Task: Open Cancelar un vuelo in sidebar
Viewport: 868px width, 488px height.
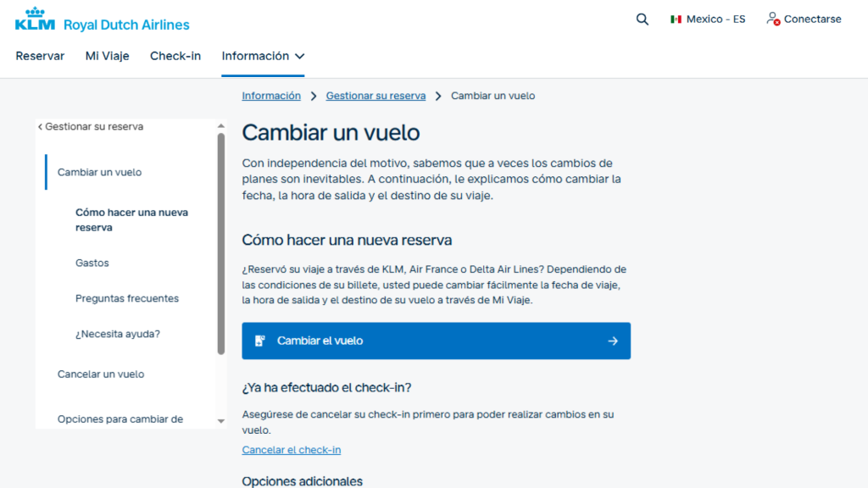Action: pos(101,374)
